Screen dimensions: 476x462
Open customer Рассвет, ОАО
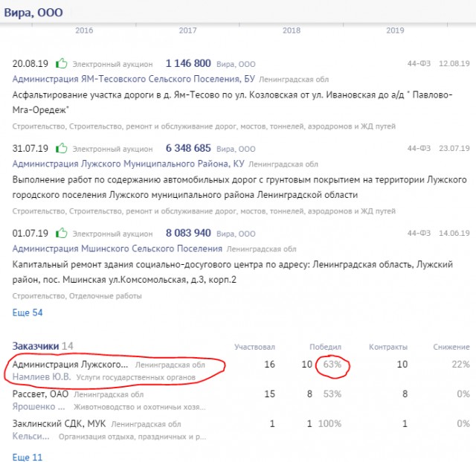pyautogui.click(x=40, y=394)
